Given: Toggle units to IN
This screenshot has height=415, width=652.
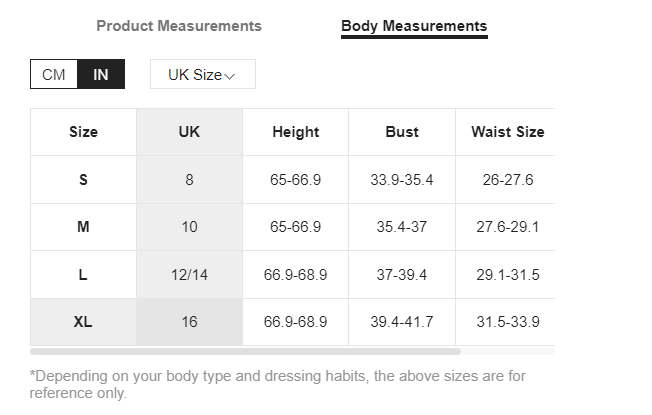Looking at the screenshot, I should pyautogui.click(x=101, y=74).
